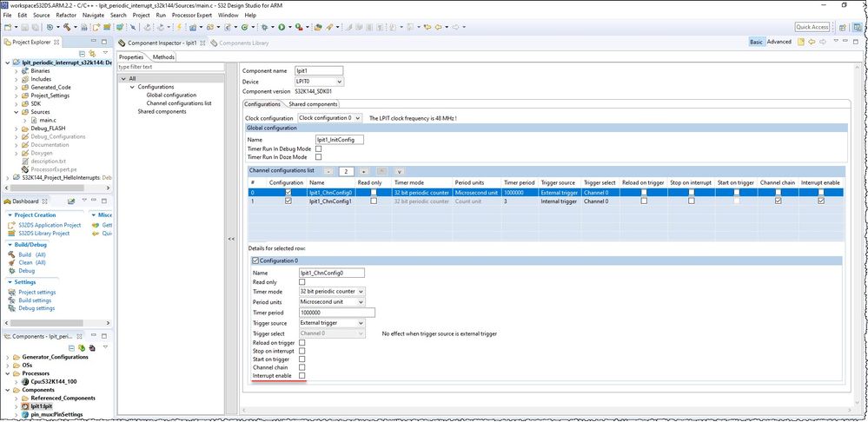This screenshot has width=868, height=422.
Task: Click the Dashboard panel toolbar icon with green arrow
Action: pos(71,201)
